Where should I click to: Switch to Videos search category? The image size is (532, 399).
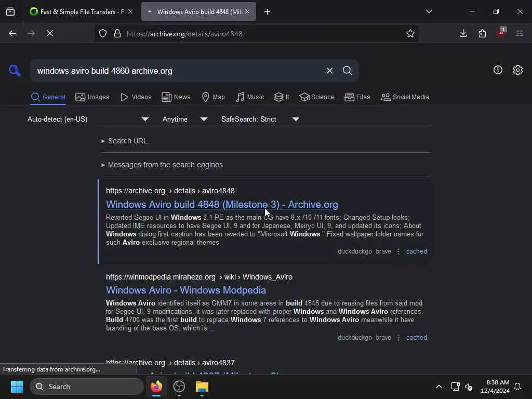coord(136,97)
